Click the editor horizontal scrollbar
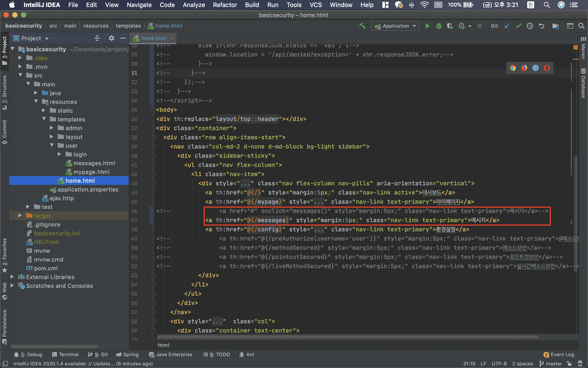This screenshot has height=368, width=588. [x=348, y=337]
